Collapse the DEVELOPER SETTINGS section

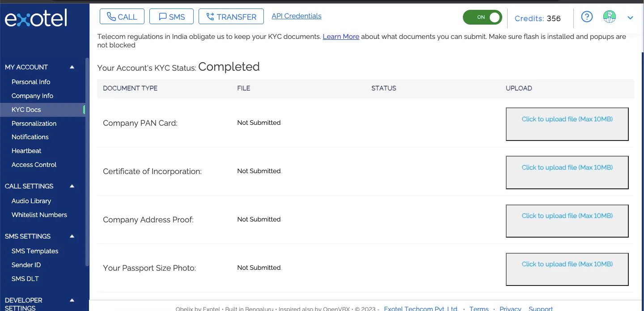[72, 300]
